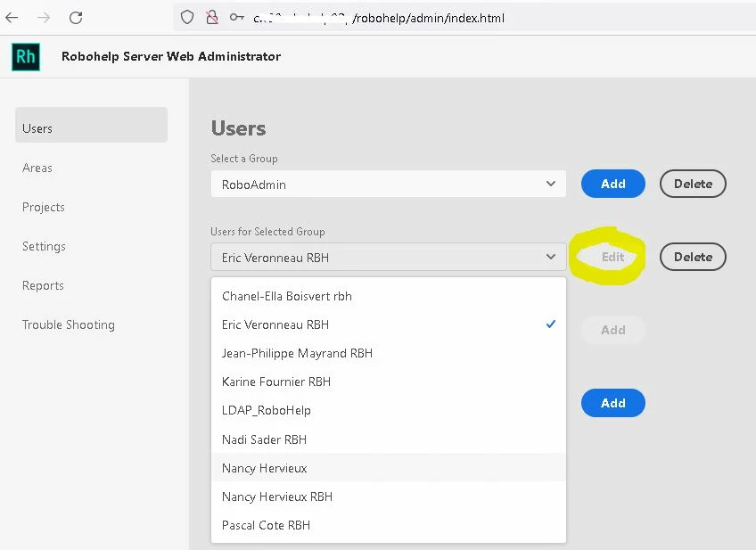Screen dimensions: 756x550
Task: Open the Projects section in sidebar
Action: 44,207
